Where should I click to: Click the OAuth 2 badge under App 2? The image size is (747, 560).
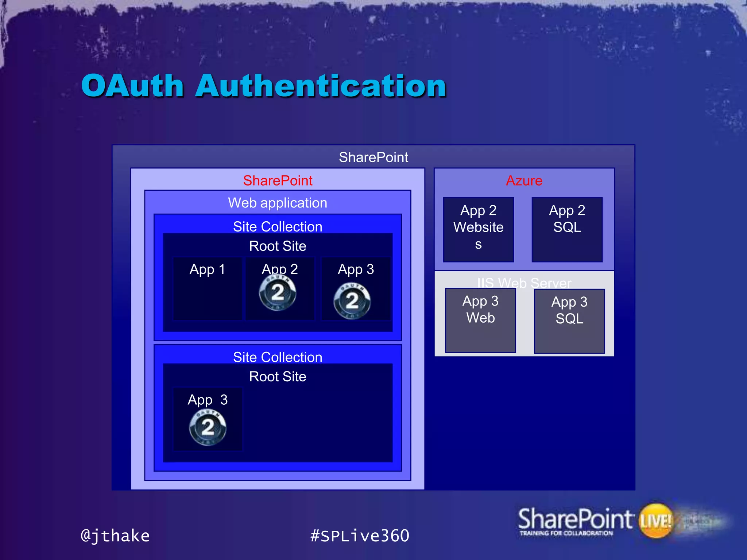click(x=278, y=292)
